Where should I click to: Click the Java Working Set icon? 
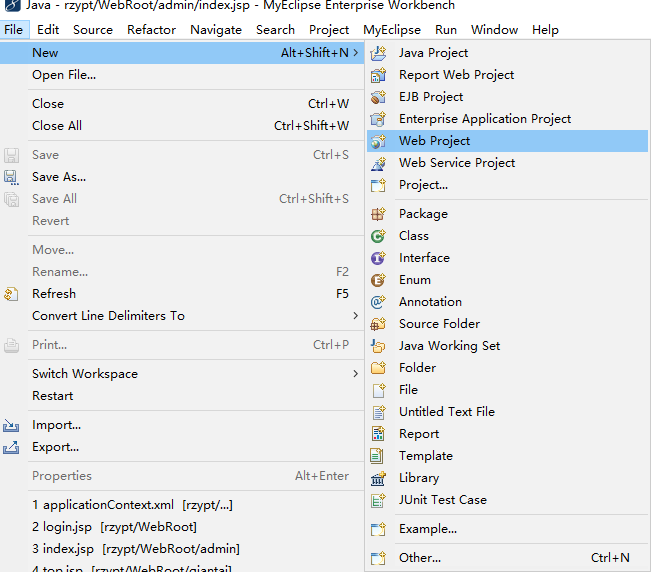coord(378,346)
